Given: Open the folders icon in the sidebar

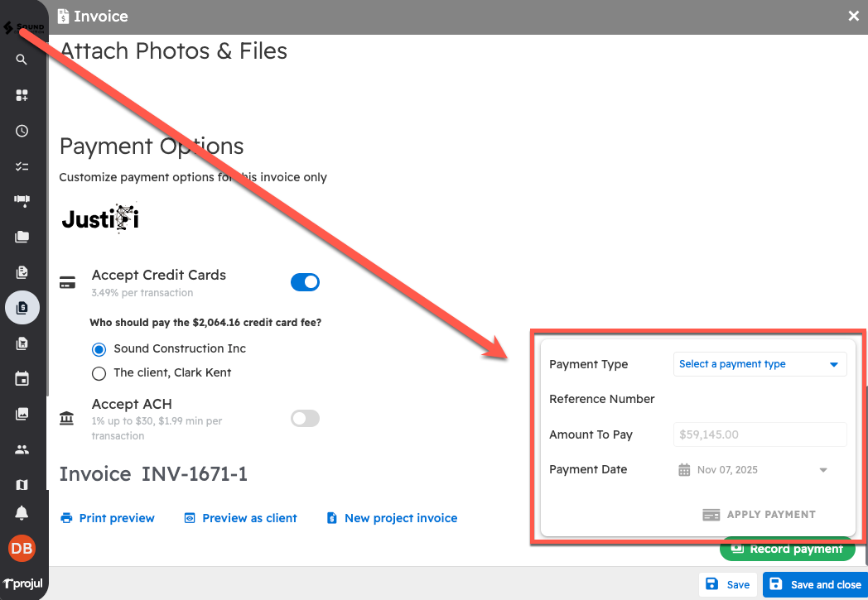Looking at the screenshot, I should coord(22,237).
